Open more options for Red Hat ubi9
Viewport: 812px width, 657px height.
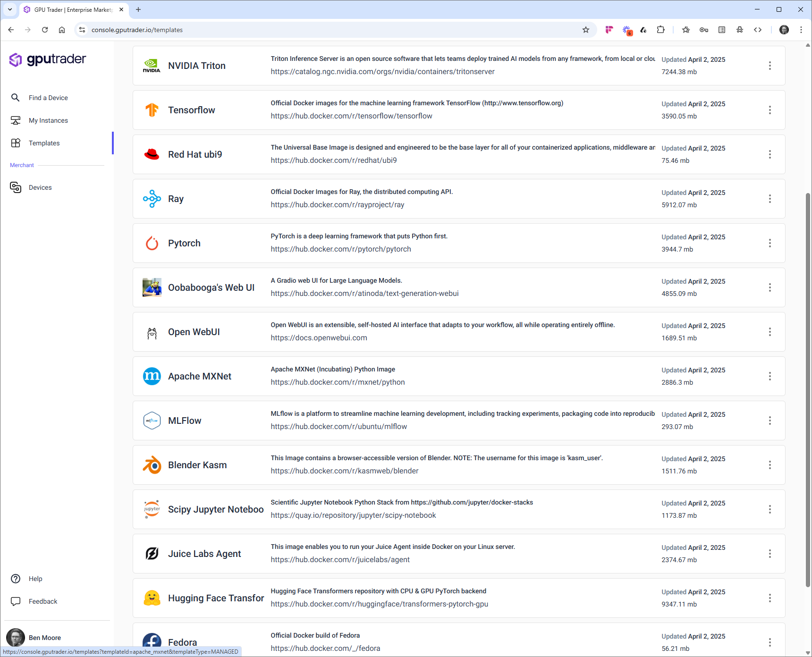pos(770,154)
